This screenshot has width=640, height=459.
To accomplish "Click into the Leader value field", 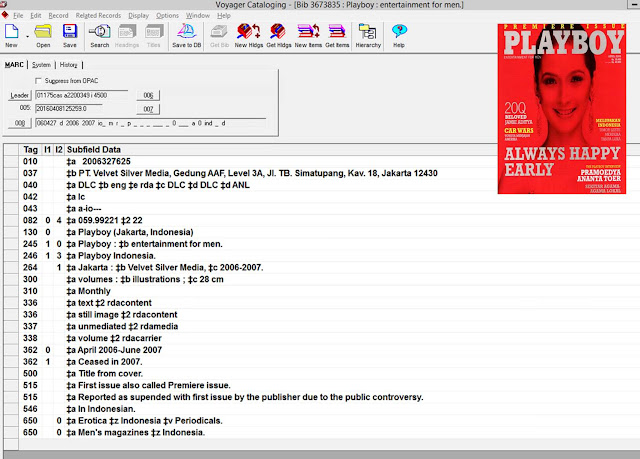I will click(82, 95).
